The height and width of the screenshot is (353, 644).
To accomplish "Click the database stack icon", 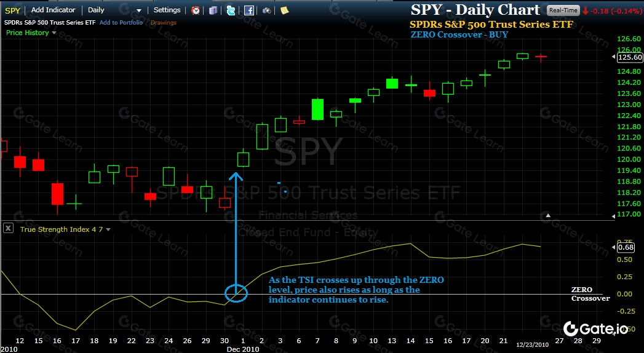I will 213,10.
